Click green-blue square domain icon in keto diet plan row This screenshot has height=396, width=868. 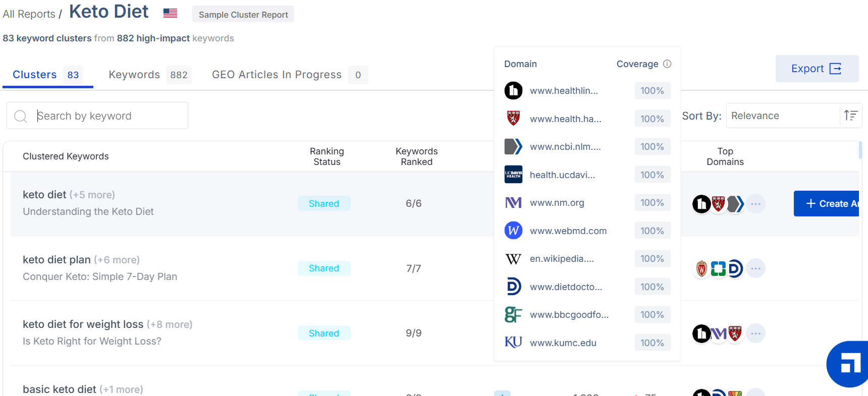click(x=718, y=268)
